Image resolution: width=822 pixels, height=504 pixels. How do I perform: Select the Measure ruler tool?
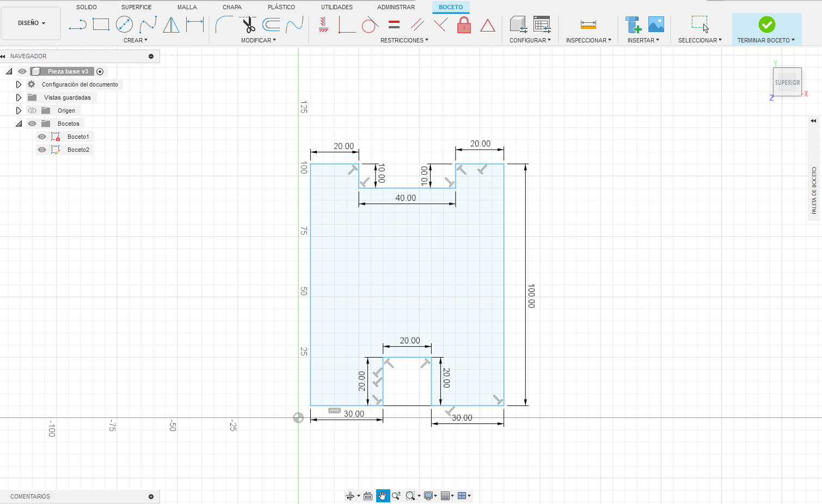[x=588, y=24]
